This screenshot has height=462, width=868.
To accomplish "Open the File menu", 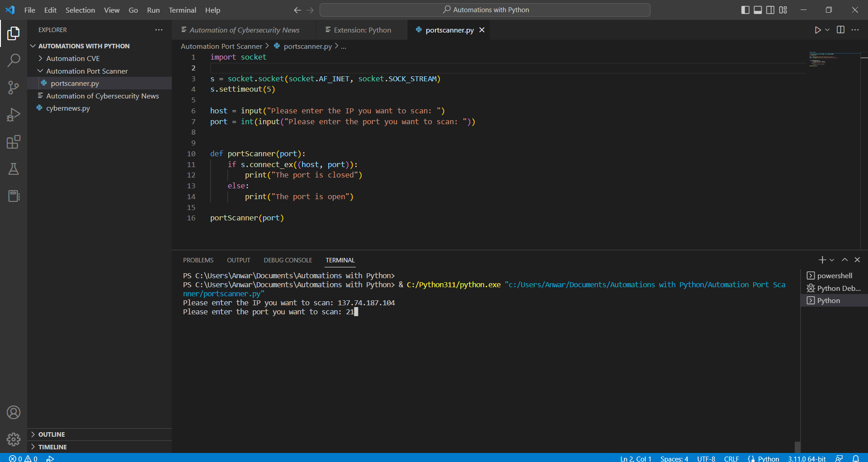I will point(30,10).
